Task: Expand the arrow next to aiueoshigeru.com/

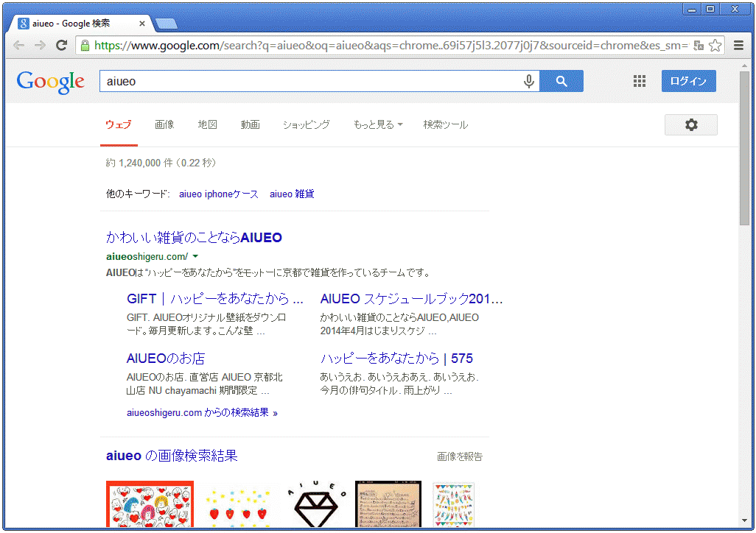Action: (x=195, y=256)
